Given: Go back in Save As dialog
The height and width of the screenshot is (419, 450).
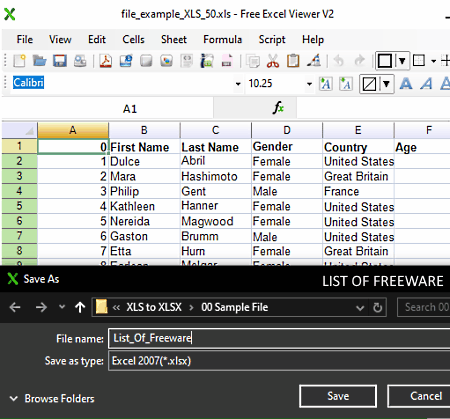Looking at the screenshot, I should [x=15, y=307].
